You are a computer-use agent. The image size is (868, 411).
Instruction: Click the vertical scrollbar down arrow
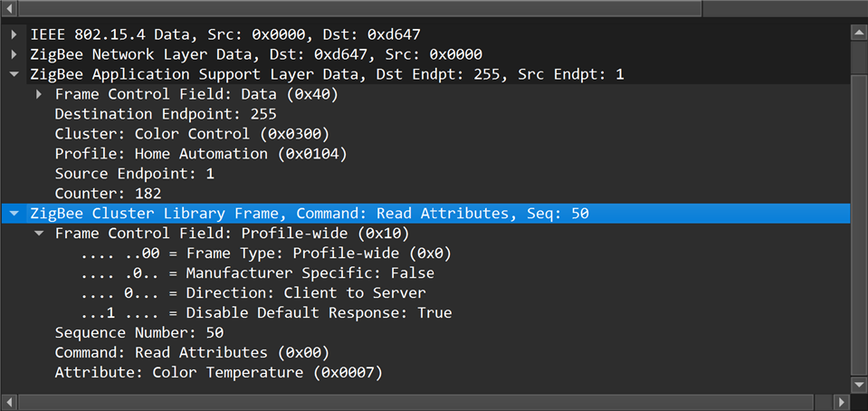(859, 385)
